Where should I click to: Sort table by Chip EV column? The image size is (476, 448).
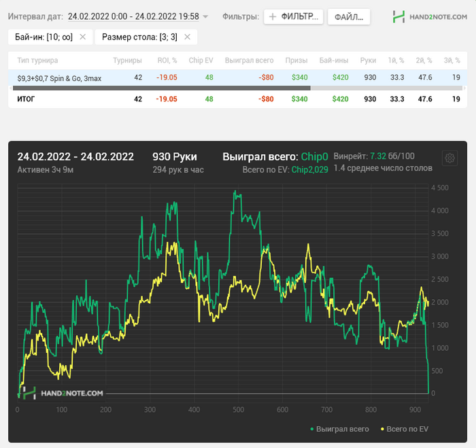[201, 61]
